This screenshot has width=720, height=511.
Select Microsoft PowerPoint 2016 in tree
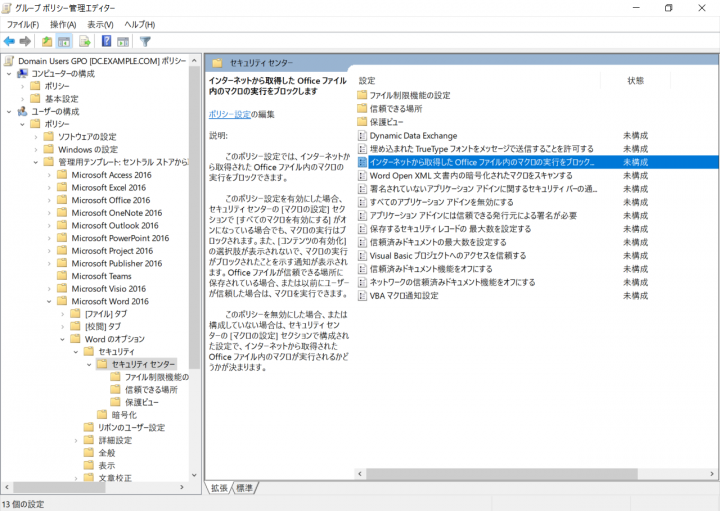120,238
